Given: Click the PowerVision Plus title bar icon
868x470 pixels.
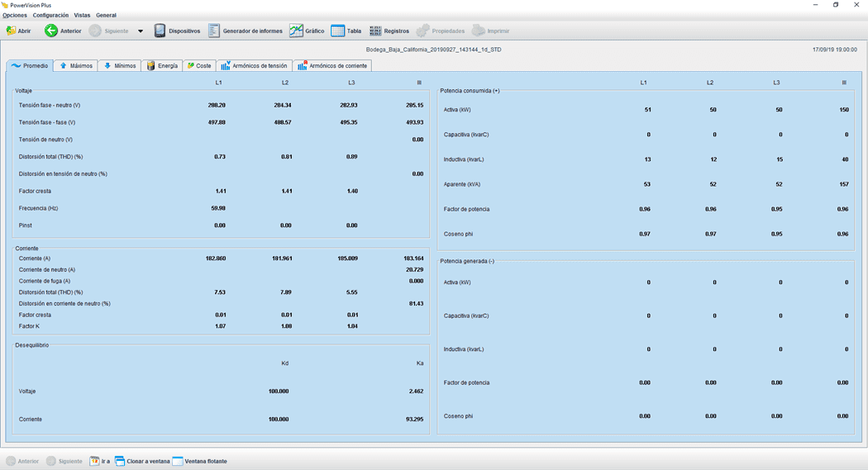Looking at the screenshot, I should [6, 5].
